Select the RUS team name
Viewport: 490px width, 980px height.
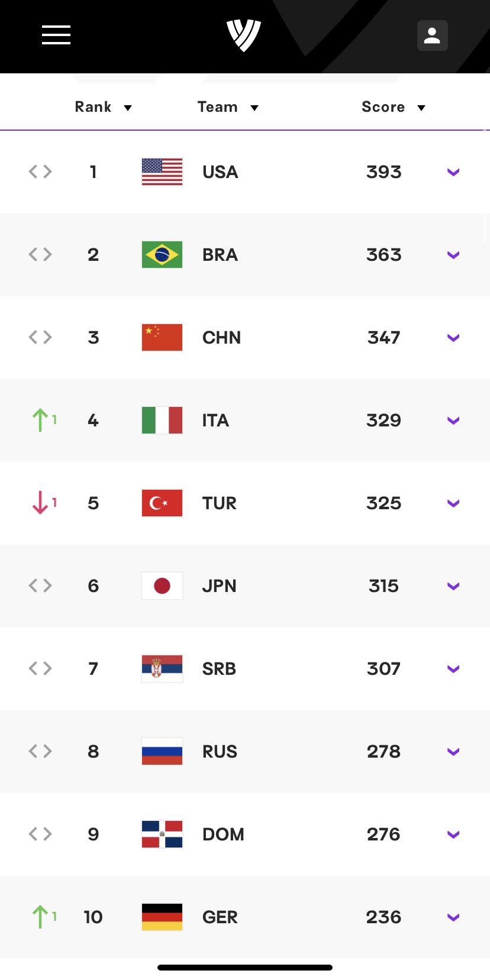coord(220,752)
